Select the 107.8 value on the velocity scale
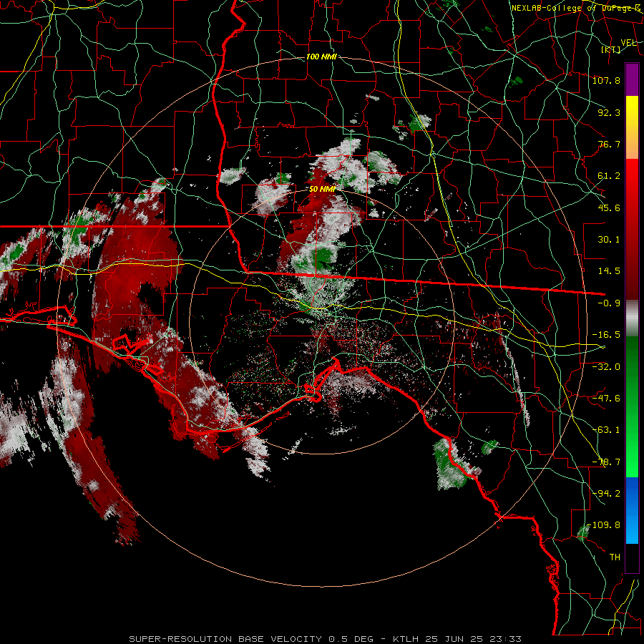Image resolution: width=644 pixels, height=644 pixels. point(606,80)
